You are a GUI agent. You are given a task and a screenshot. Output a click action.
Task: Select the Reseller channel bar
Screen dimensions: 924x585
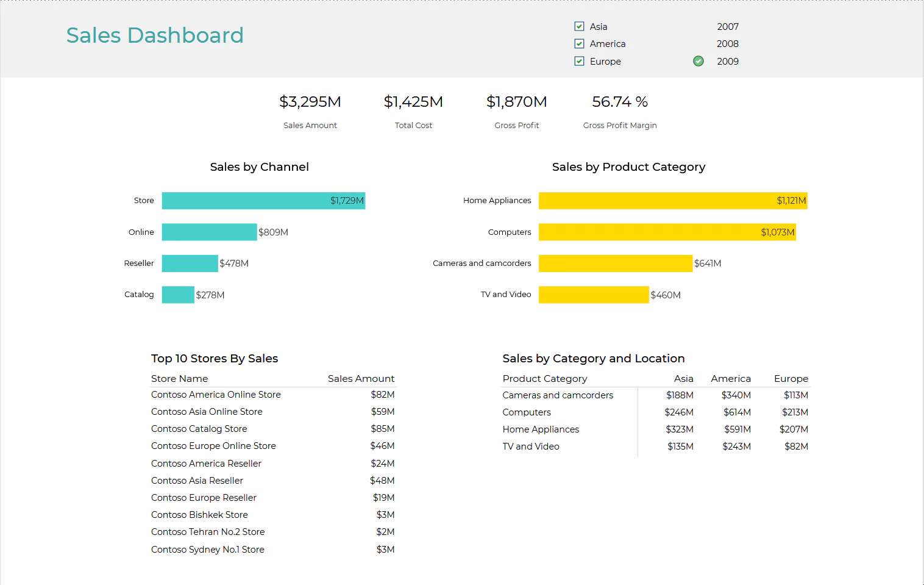pyautogui.click(x=190, y=263)
